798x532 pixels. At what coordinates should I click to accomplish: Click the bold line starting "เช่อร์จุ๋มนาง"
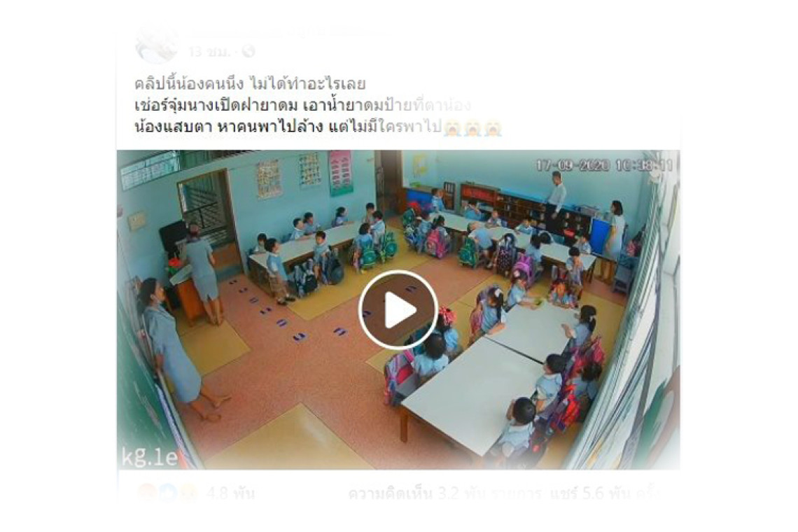[302, 106]
